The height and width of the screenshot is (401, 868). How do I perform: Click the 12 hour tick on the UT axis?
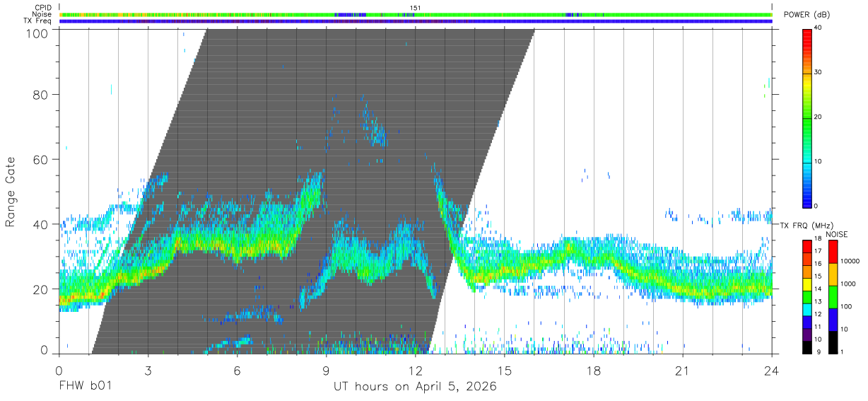(x=415, y=370)
